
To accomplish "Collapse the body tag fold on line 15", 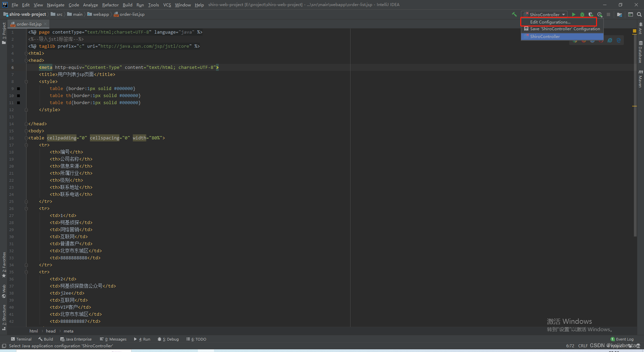I will pyautogui.click(x=26, y=131).
